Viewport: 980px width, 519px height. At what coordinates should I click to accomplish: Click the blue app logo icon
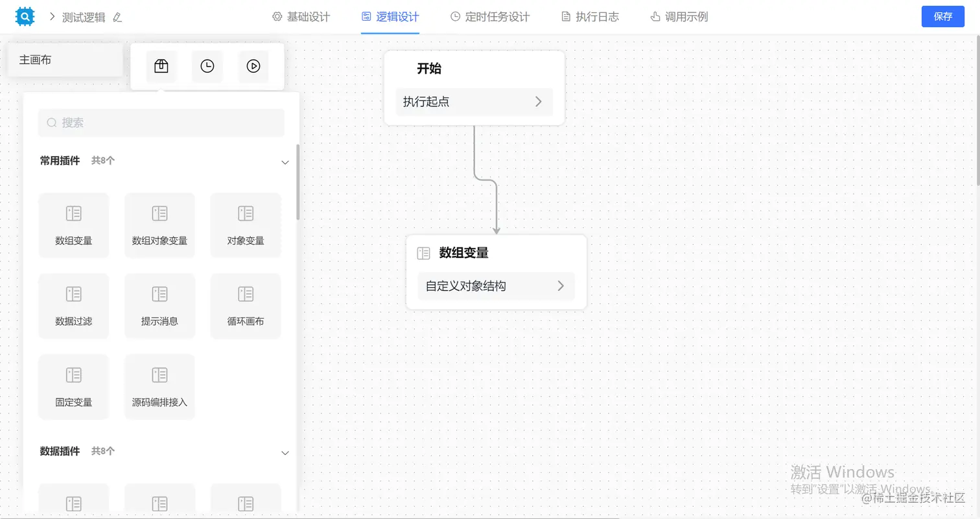(25, 16)
